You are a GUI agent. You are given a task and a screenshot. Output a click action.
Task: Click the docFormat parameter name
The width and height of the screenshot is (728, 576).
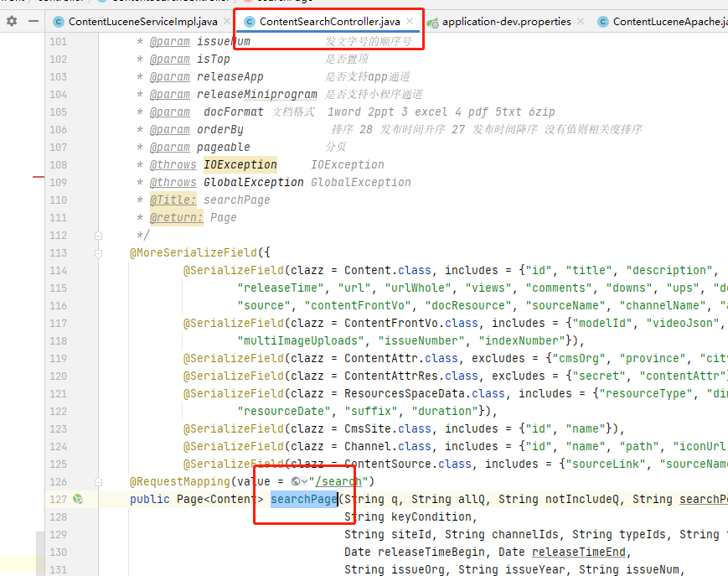pyautogui.click(x=234, y=112)
